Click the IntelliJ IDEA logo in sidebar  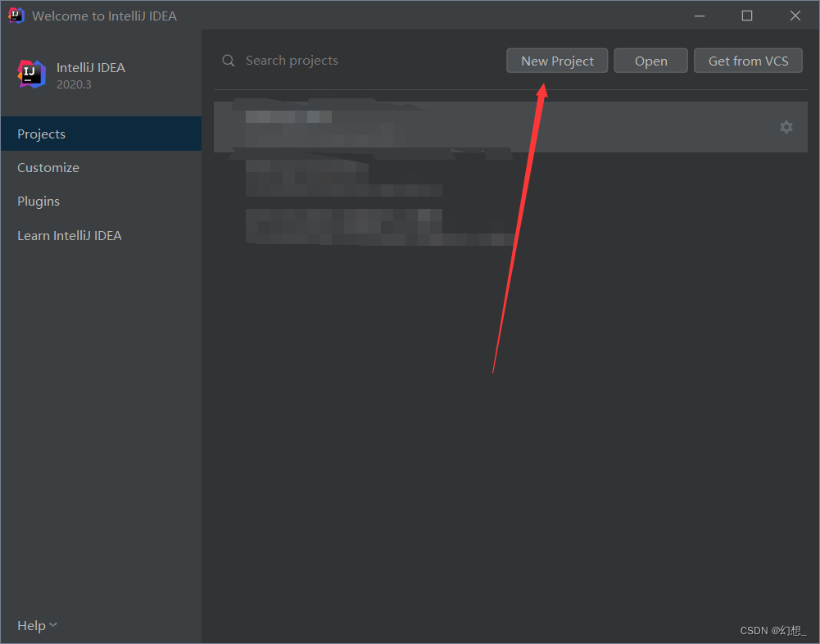[32, 75]
